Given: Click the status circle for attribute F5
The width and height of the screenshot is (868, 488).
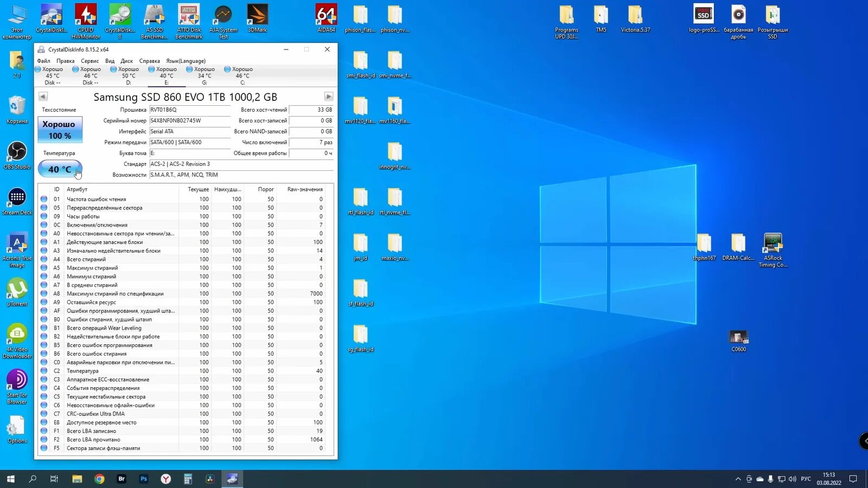Looking at the screenshot, I should pyautogui.click(x=44, y=448).
